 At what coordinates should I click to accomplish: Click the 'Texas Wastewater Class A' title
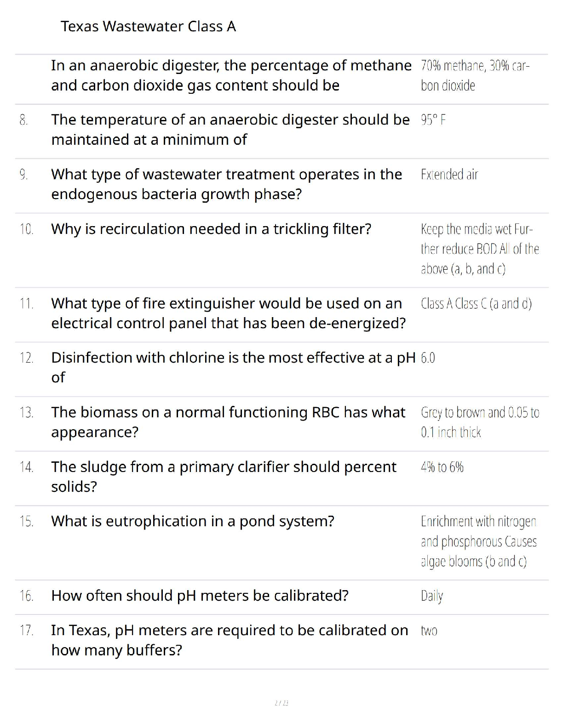click(x=148, y=26)
